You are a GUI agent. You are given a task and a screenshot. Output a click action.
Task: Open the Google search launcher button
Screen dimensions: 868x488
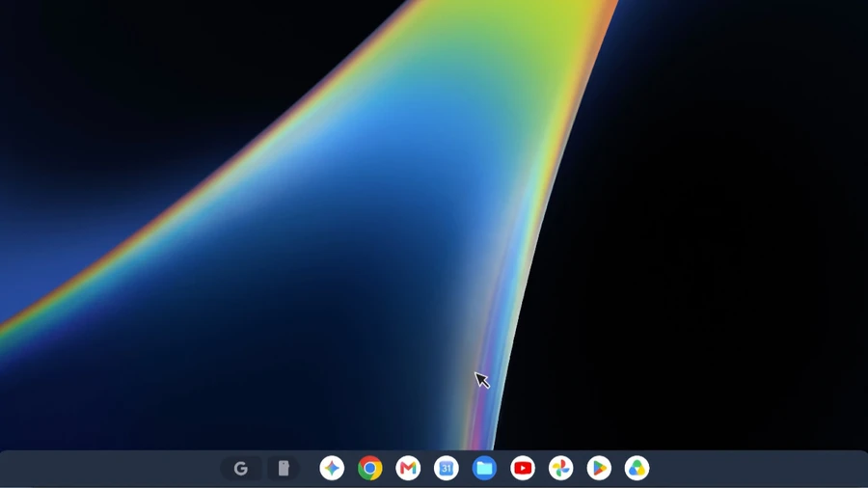pyautogui.click(x=241, y=469)
